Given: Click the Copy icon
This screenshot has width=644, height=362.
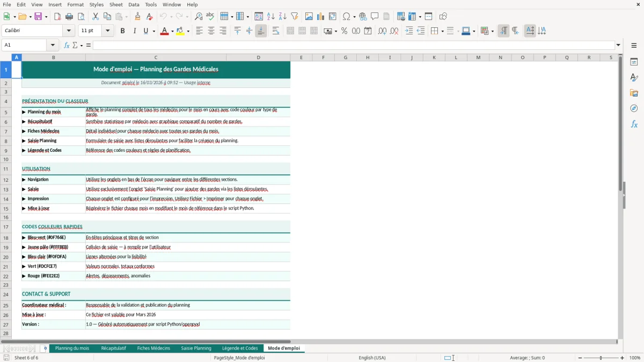Looking at the screenshot, I should pos(107,17).
